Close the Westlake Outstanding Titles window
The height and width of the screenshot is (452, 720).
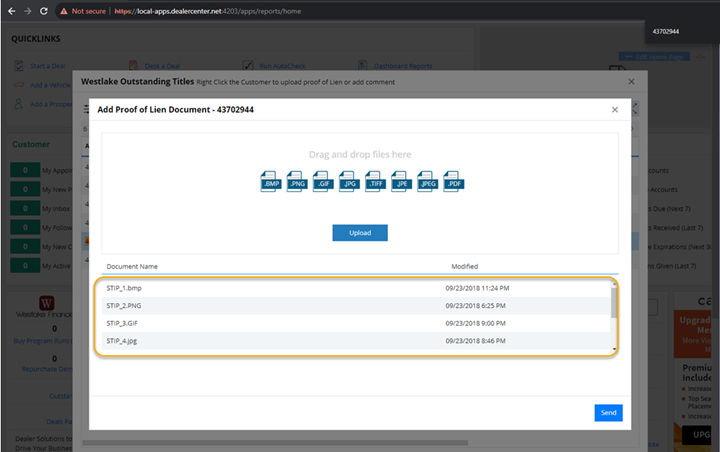point(631,81)
